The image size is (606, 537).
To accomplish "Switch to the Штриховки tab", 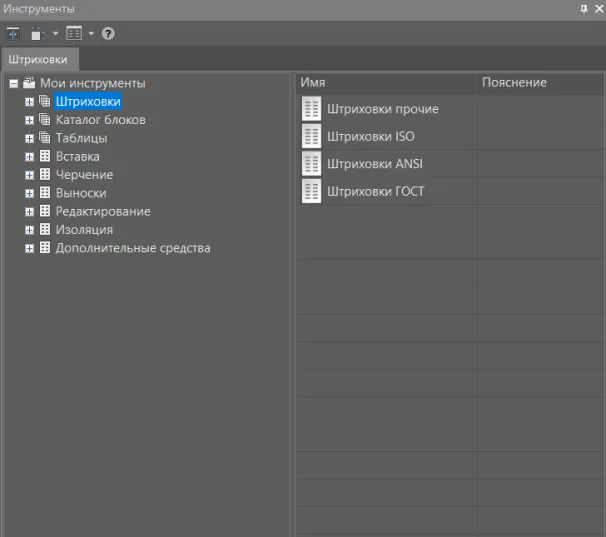I will (x=38, y=60).
